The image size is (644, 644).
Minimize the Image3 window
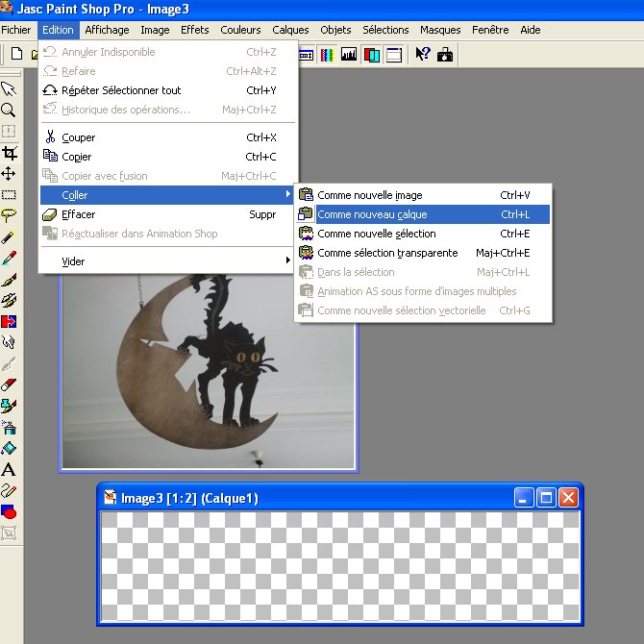(524, 498)
